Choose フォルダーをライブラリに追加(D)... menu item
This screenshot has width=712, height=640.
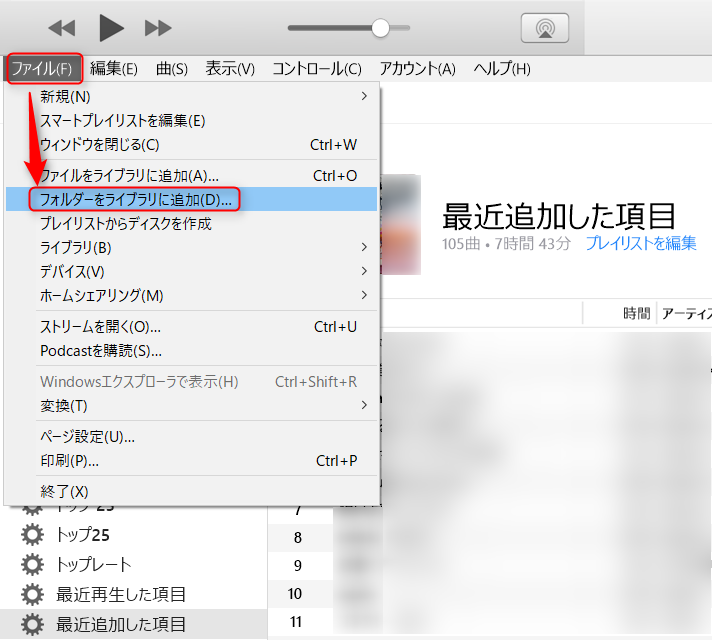click(x=136, y=199)
